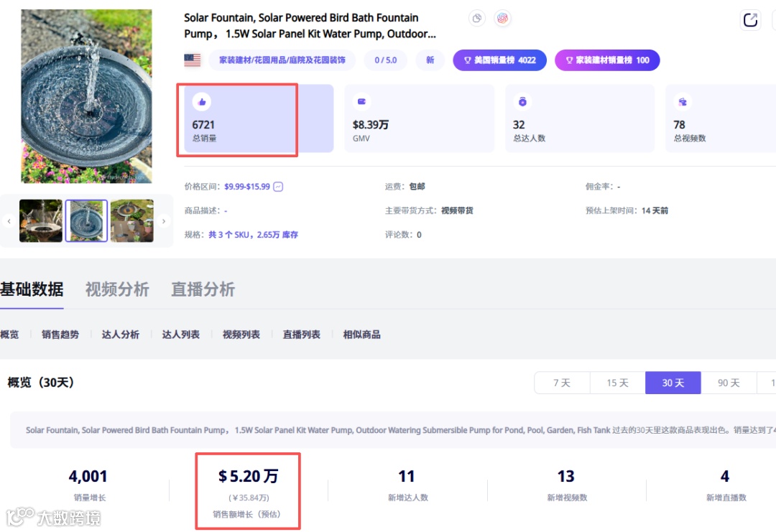Show next product thumbnails with right arrow
Image resolution: width=776 pixels, height=532 pixels.
[x=164, y=221]
